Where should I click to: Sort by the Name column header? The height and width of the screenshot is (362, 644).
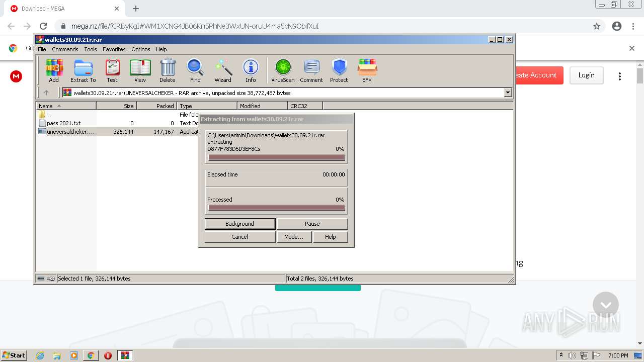coord(66,106)
